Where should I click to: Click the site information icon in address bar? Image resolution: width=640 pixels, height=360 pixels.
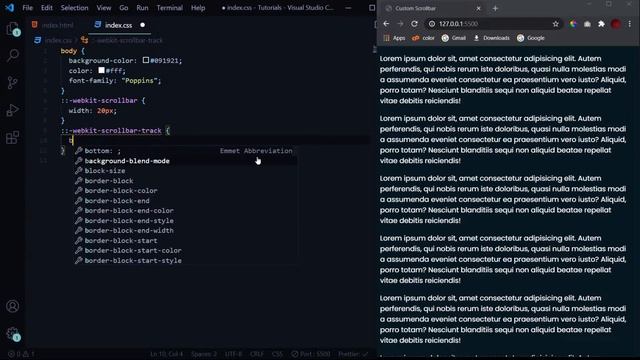(x=432, y=24)
